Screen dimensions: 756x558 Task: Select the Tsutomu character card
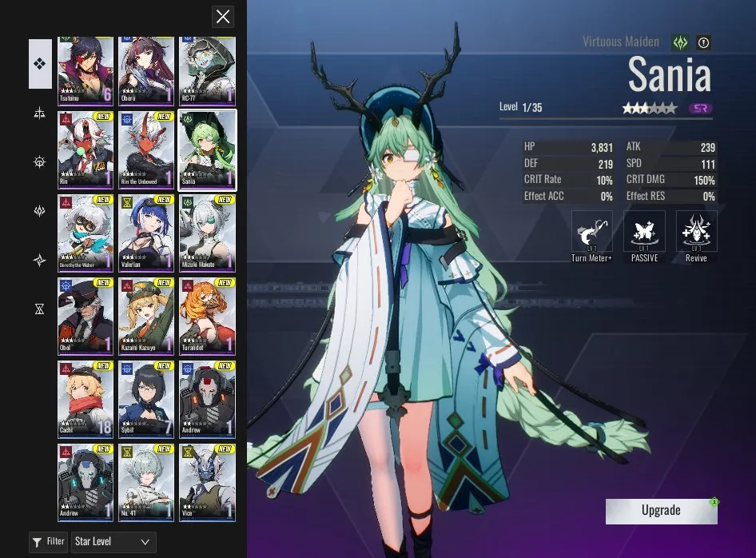(86, 71)
